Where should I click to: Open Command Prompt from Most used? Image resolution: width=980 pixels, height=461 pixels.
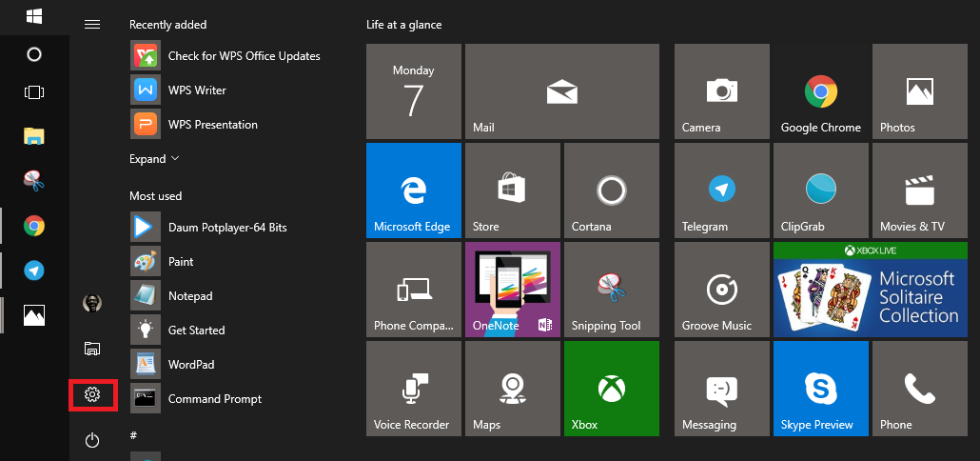(196, 398)
